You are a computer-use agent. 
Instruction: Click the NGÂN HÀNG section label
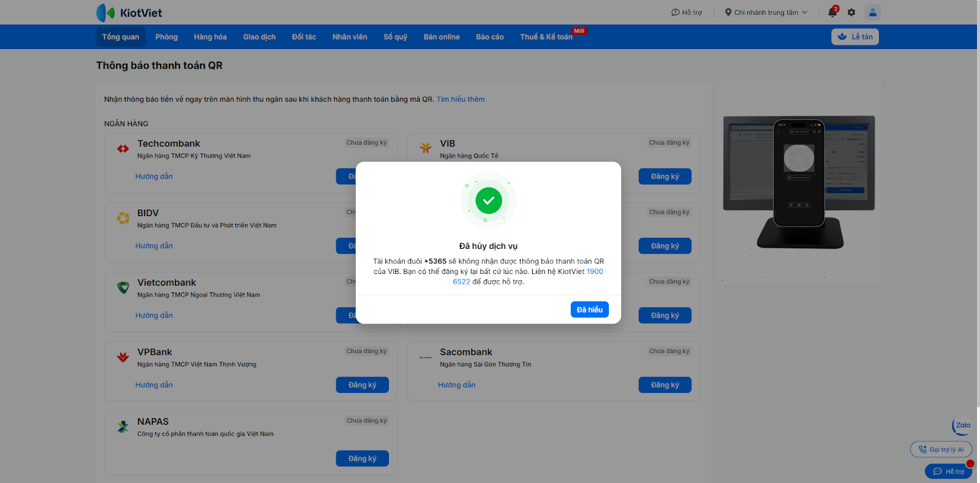point(126,124)
